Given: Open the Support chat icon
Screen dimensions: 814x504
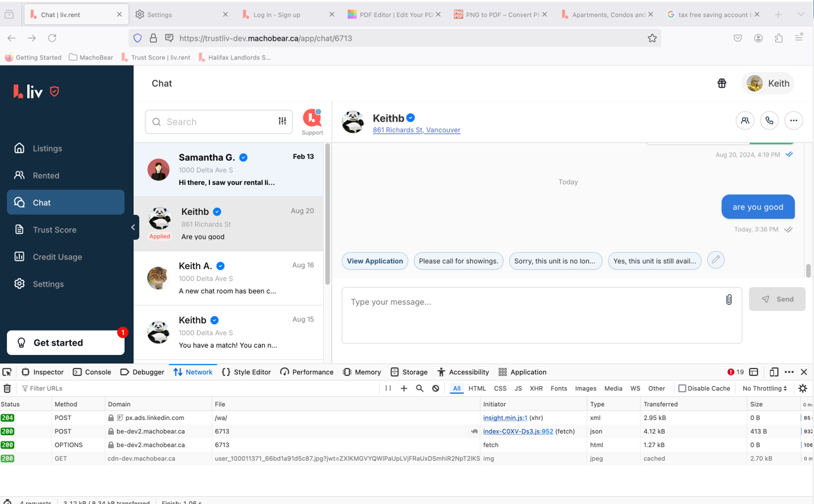Looking at the screenshot, I should pyautogui.click(x=312, y=118).
